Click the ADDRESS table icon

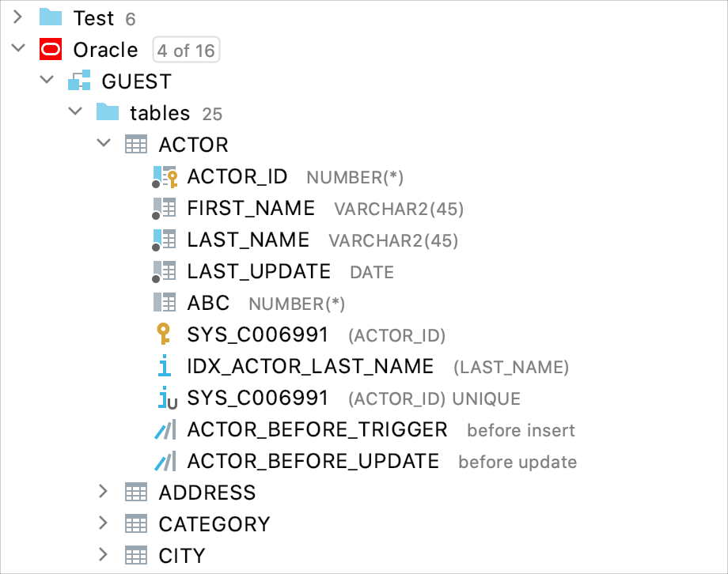pos(136,492)
